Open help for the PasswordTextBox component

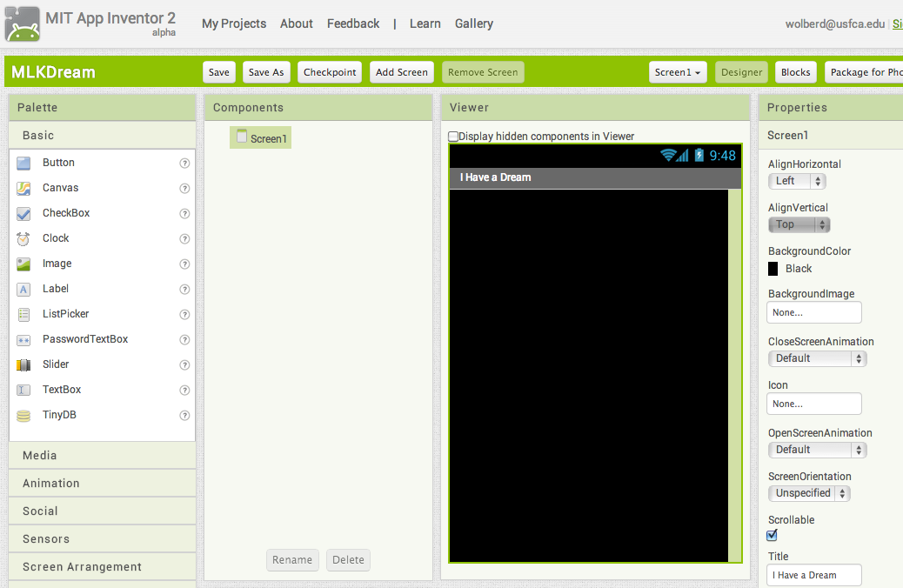pyautogui.click(x=184, y=340)
